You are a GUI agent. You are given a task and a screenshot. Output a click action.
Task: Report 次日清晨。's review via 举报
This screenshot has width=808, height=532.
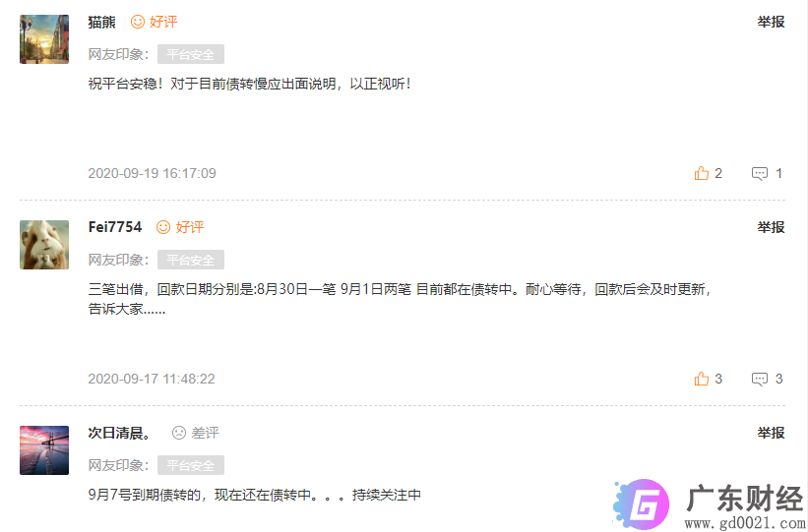[771, 433]
